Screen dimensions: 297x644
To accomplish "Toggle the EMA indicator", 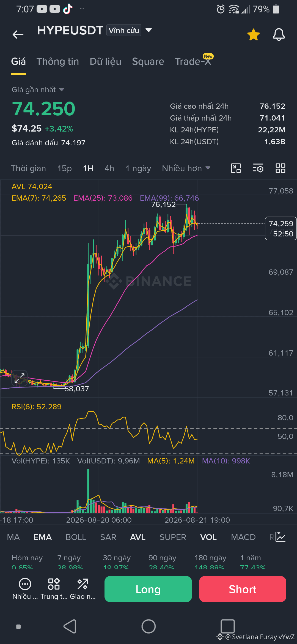I will [43, 537].
